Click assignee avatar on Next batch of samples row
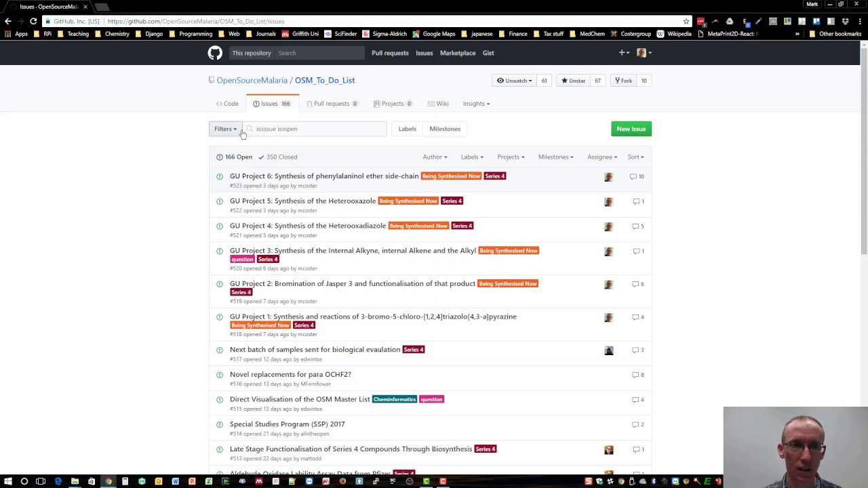868x488 pixels. pos(608,350)
